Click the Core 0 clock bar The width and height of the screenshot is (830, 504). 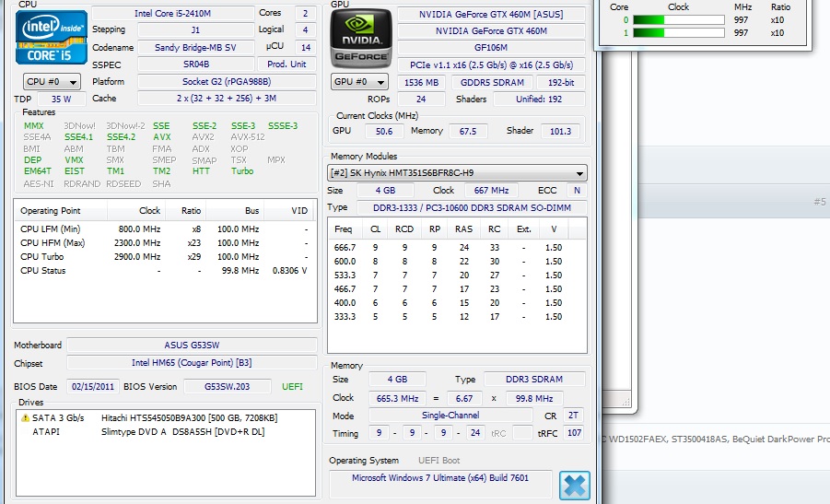click(x=679, y=20)
